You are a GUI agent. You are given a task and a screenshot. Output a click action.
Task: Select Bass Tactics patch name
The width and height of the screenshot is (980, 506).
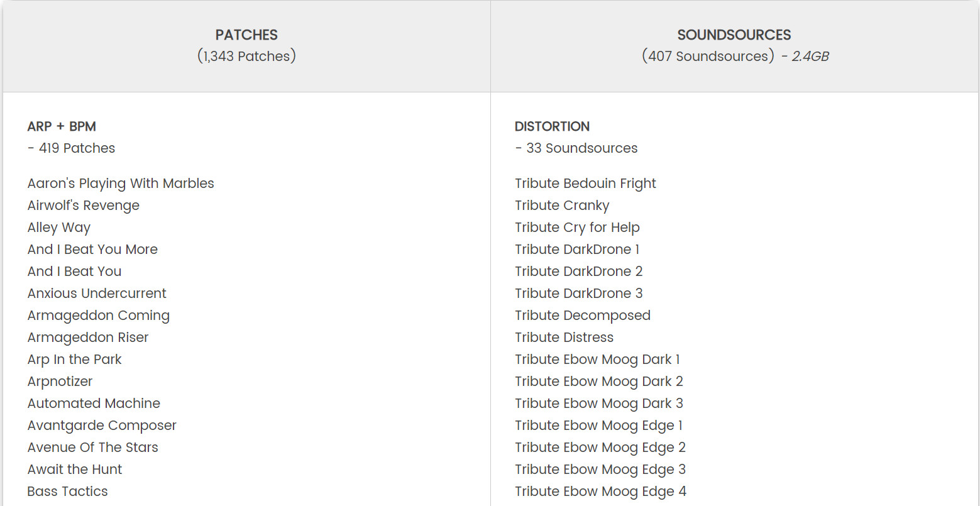coord(67,492)
